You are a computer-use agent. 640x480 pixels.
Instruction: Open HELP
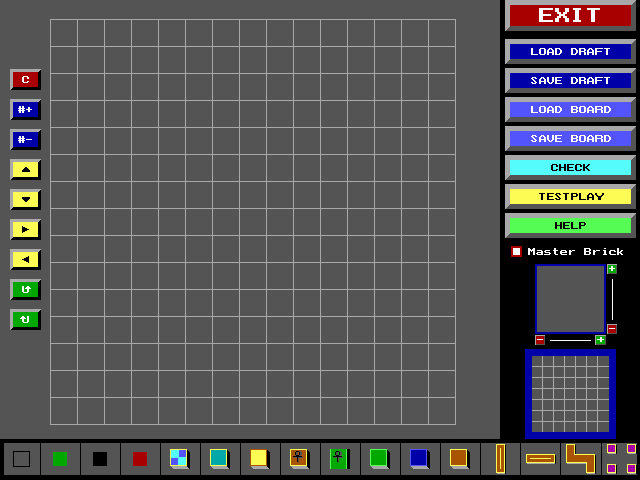point(570,226)
